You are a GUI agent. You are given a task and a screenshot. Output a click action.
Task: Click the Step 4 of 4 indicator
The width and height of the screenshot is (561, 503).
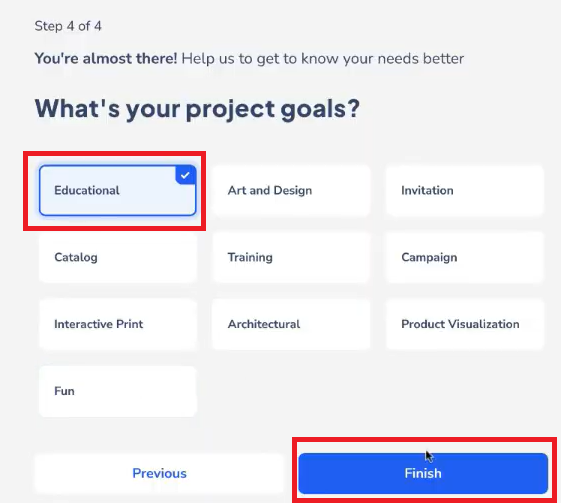pos(68,26)
